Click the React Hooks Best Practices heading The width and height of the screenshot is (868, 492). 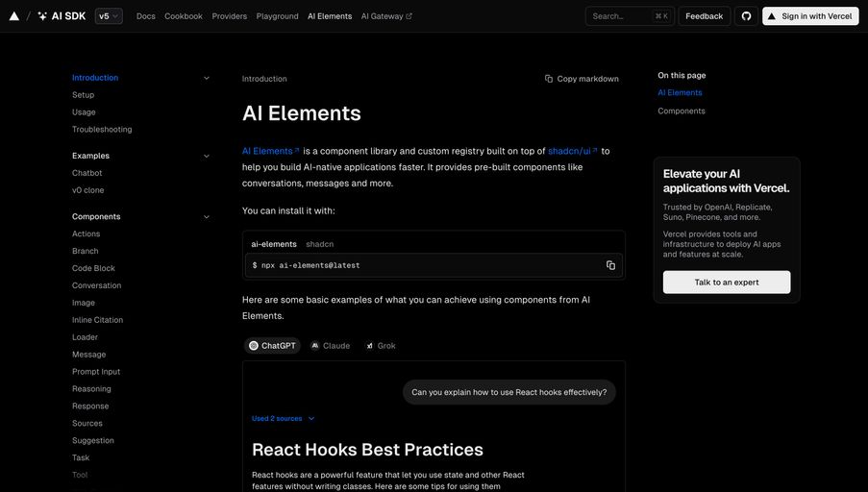[367, 450]
